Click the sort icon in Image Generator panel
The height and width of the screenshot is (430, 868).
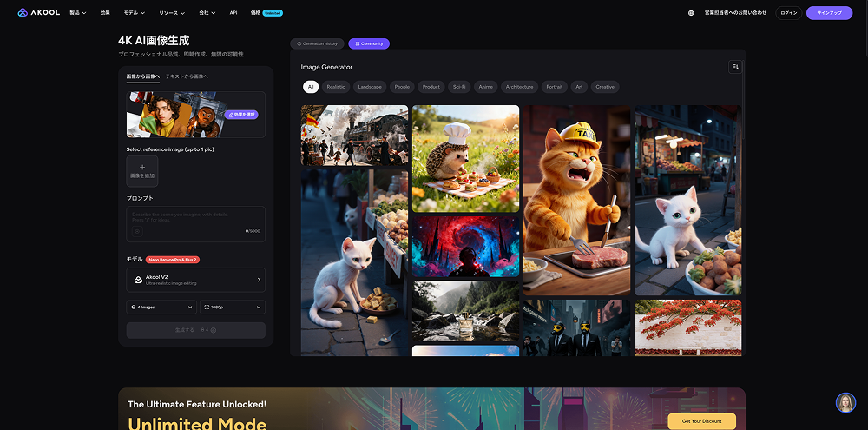(734, 67)
